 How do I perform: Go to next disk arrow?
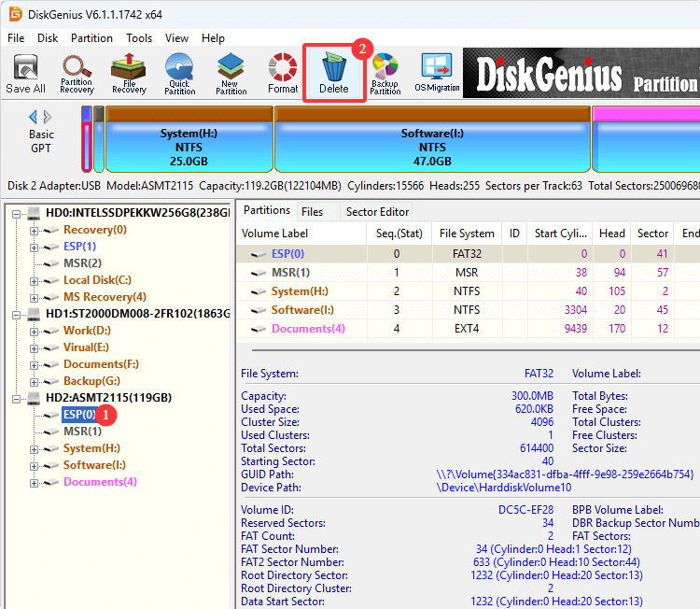48,117
